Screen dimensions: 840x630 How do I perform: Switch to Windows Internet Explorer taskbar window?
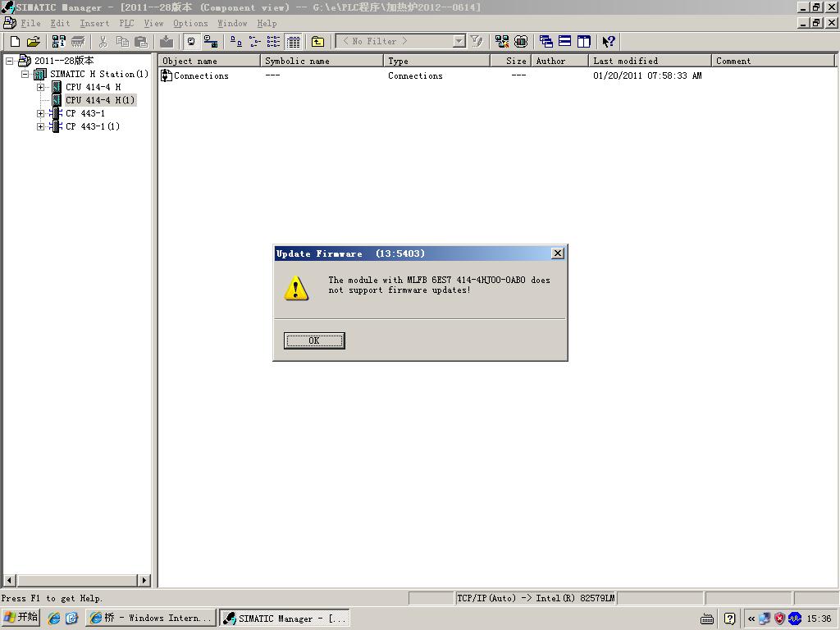(151, 619)
